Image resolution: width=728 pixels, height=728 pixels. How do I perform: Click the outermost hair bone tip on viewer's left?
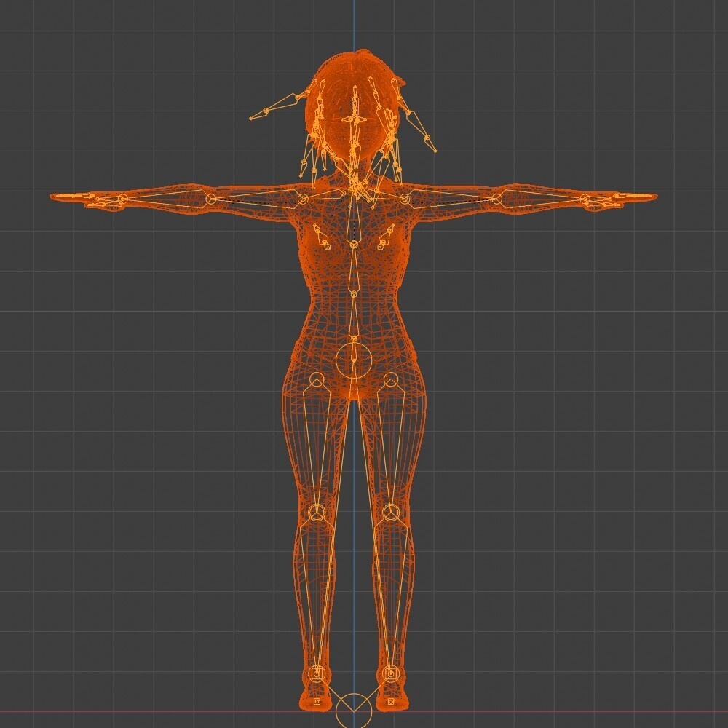coord(251,119)
